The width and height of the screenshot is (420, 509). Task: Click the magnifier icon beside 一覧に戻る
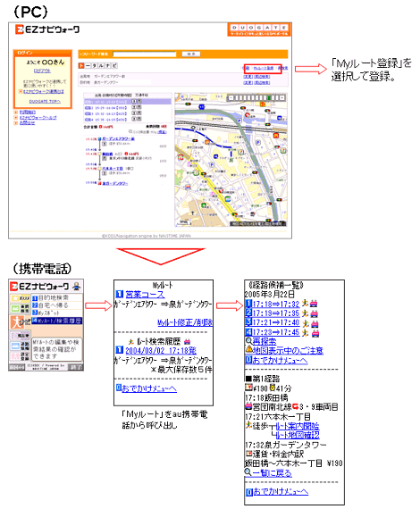248,472
